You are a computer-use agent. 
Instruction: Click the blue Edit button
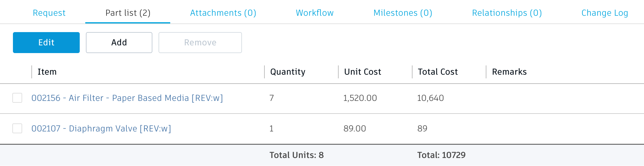(46, 43)
